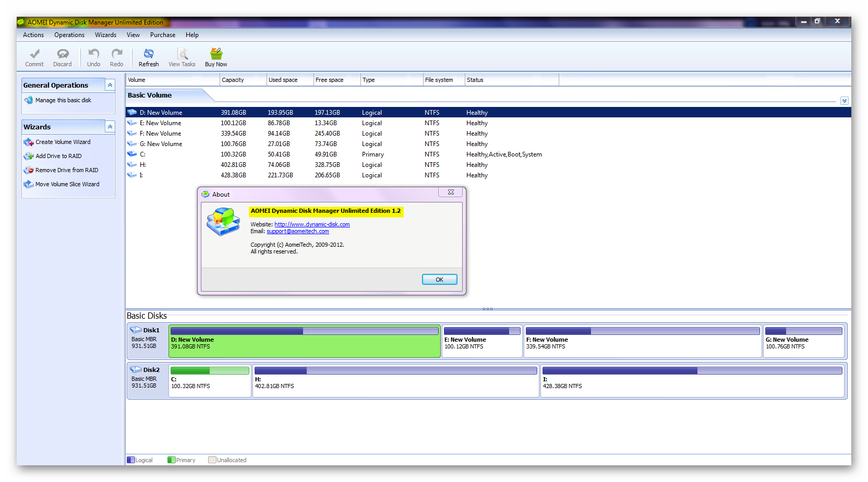Click the '13.34GB' free space cell
The image size is (868, 482).
coord(325,123)
